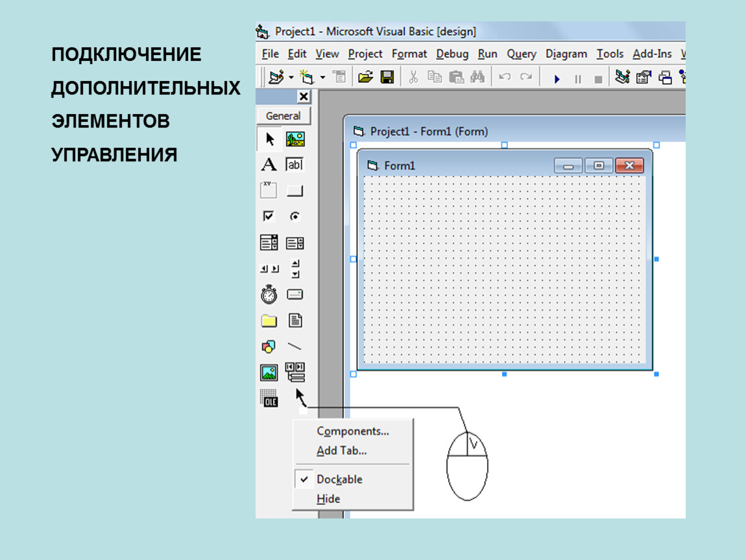Screen dimensions: 746x560
Task: Expand the Add Form dropdown arrow
Action: click(x=322, y=78)
